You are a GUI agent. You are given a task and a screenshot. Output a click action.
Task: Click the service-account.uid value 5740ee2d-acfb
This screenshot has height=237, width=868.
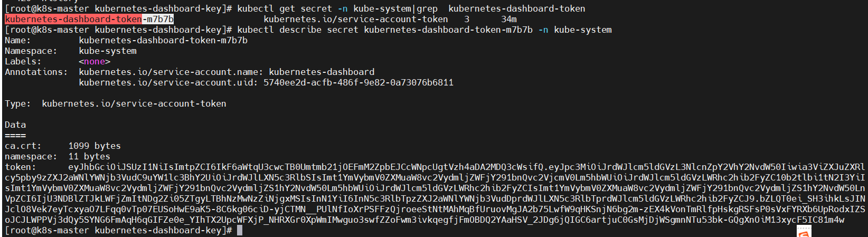(x=358, y=82)
